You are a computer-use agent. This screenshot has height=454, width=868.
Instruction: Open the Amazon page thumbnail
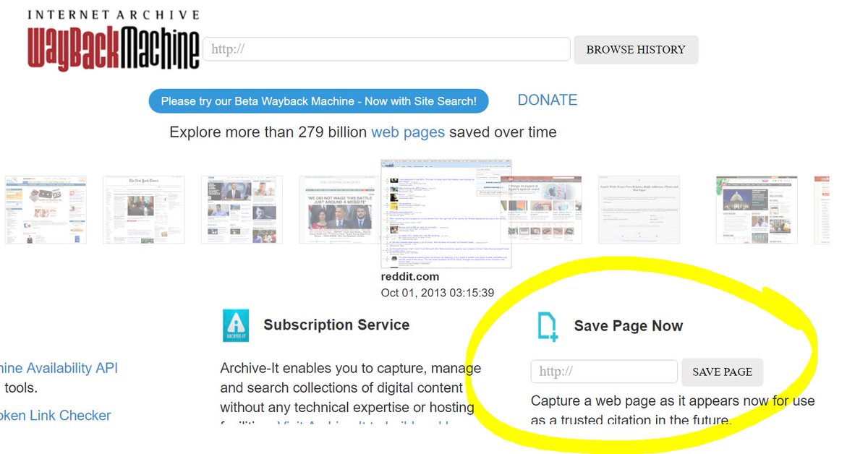[46, 209]
